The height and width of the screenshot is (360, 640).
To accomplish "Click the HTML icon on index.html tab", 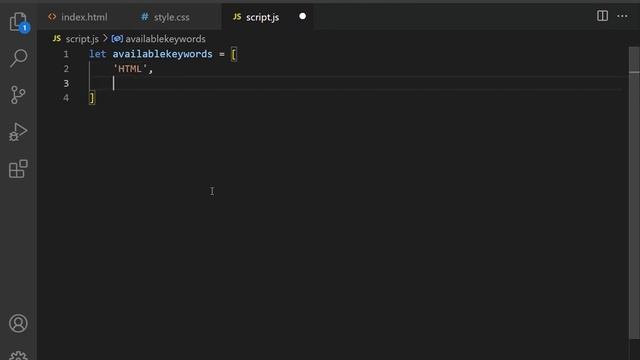I will point(52,17).
